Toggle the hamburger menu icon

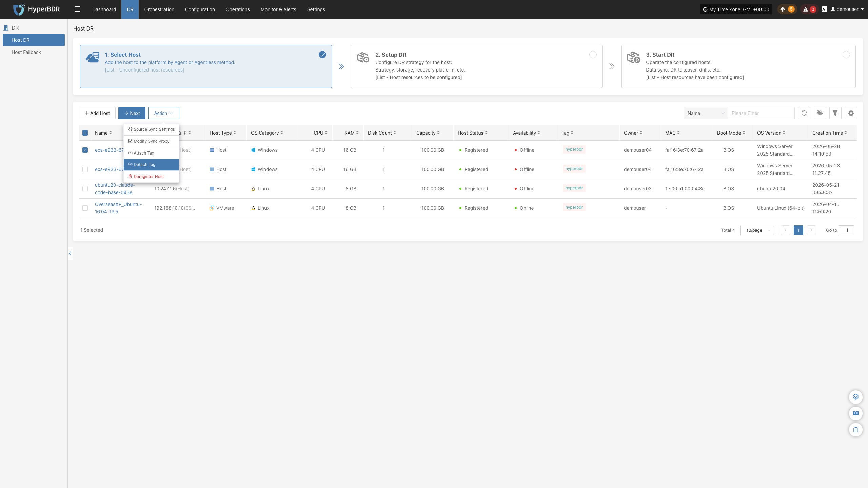[77, 9]
